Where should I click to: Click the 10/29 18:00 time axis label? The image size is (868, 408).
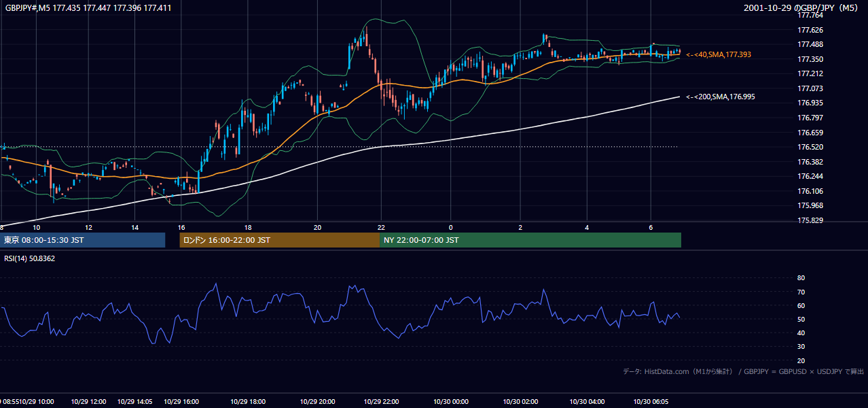[x=249, y=402]
